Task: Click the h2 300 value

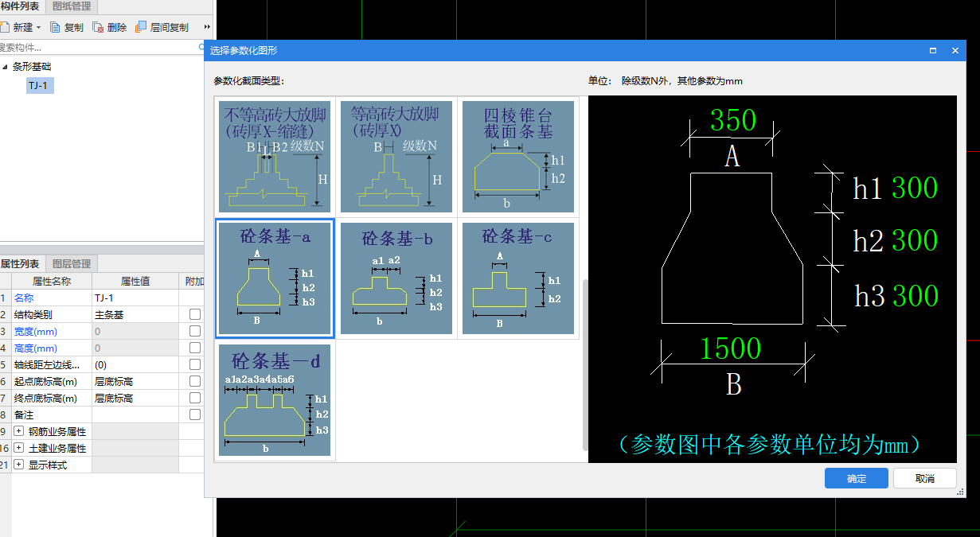Action: pyautogui.click(x=915, y=240)
